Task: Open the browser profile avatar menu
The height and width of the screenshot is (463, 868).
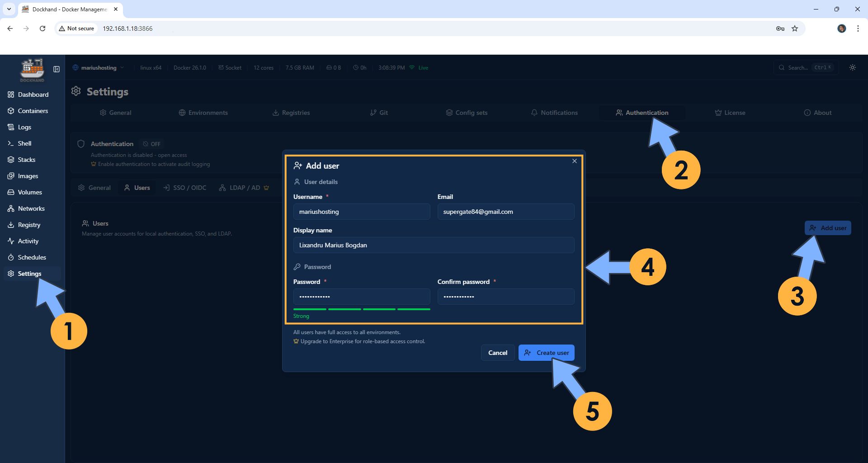Action: coord(841,28)
